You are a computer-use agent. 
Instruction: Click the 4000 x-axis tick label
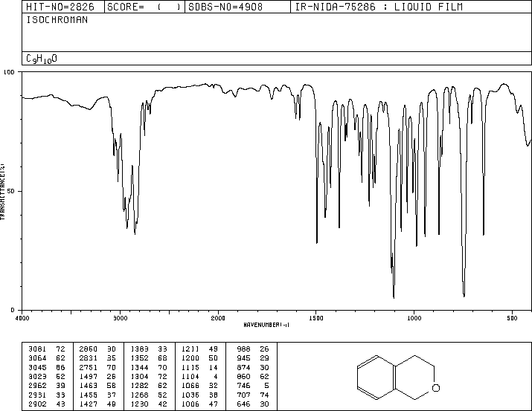tap(22, 318)
